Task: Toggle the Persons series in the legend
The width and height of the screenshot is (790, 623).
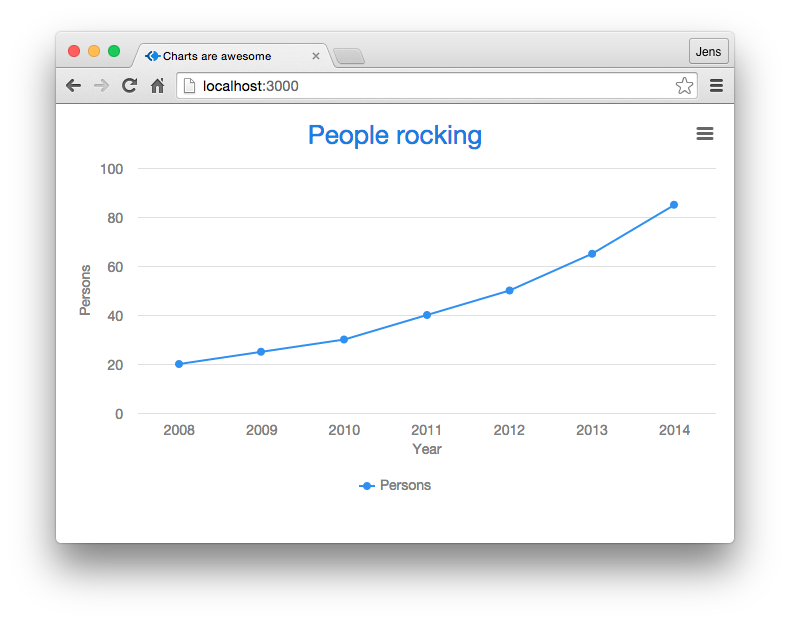Action: point(395,486)
